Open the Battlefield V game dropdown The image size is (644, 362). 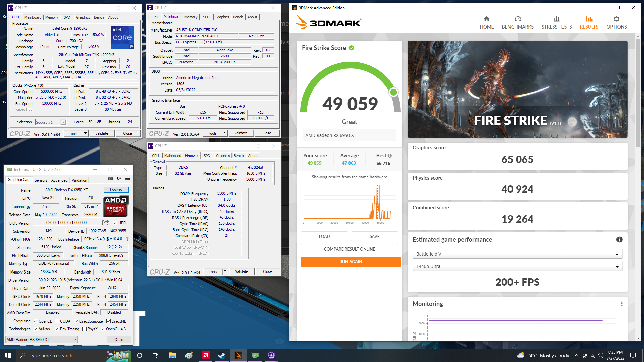(x=517, y=254)
